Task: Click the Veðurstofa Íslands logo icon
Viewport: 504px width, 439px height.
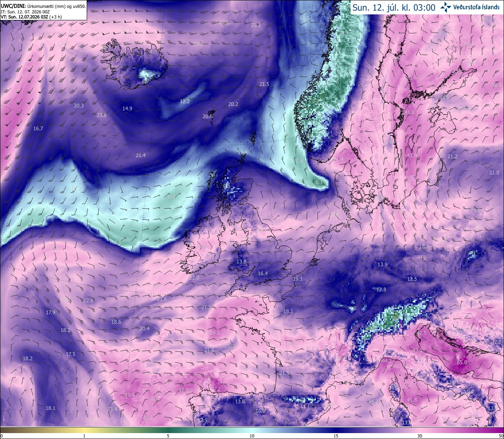Action: tap(446, 7)
